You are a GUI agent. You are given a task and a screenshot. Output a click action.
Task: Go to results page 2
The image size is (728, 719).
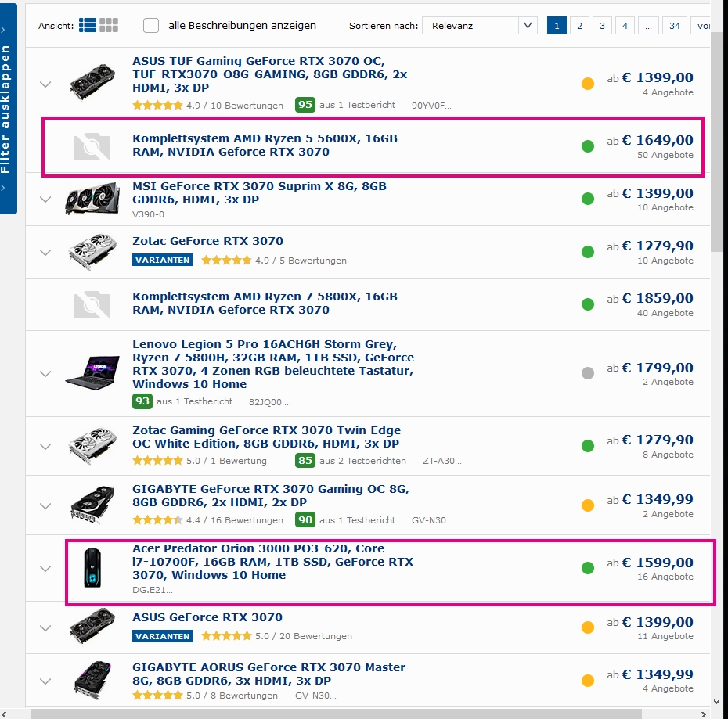[579, 26]
